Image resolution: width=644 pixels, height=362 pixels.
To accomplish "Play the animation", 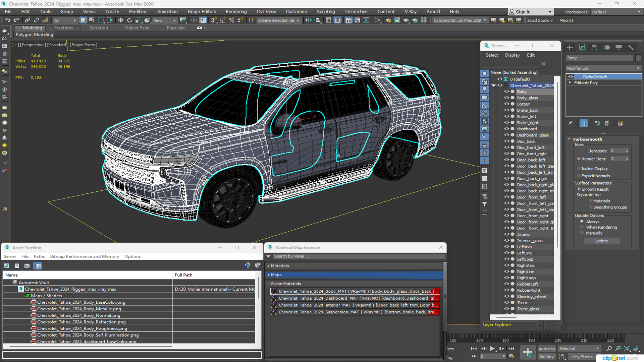I will tap(492, 349).
